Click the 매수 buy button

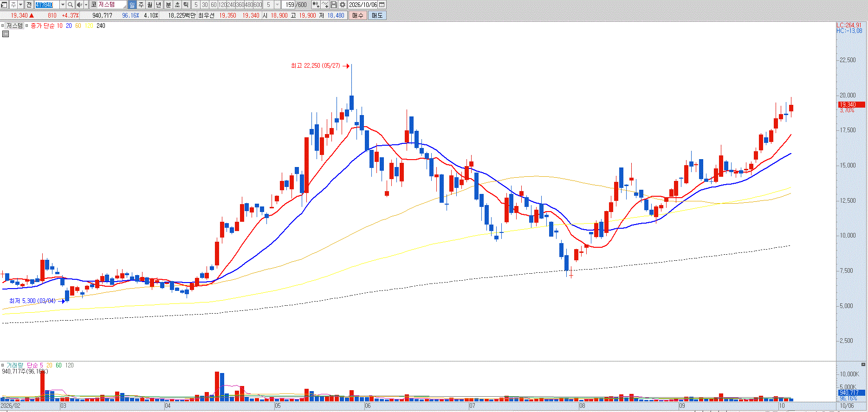[x=358, y=15]
